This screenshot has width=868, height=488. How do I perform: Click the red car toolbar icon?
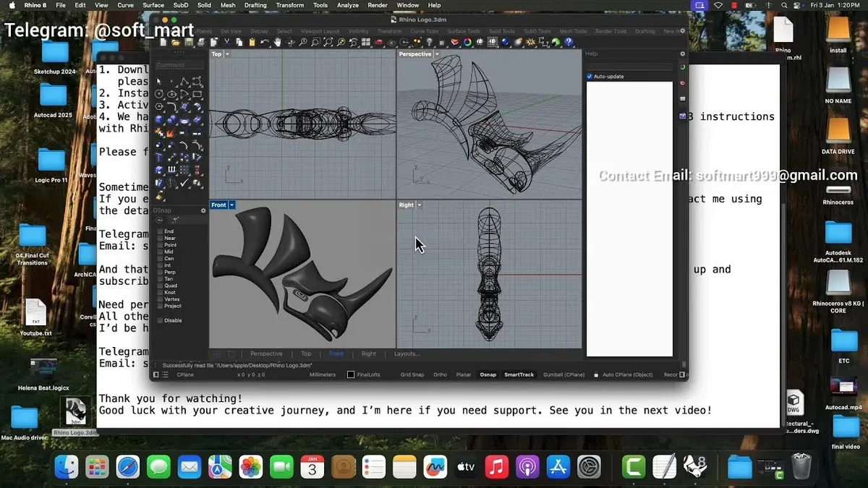coord(379,43)
